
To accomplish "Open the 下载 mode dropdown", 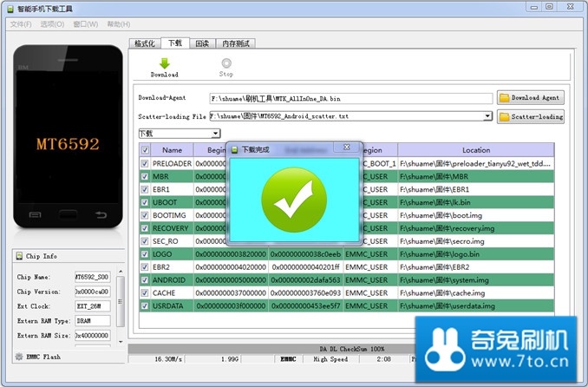I will (x=215, y=134).
